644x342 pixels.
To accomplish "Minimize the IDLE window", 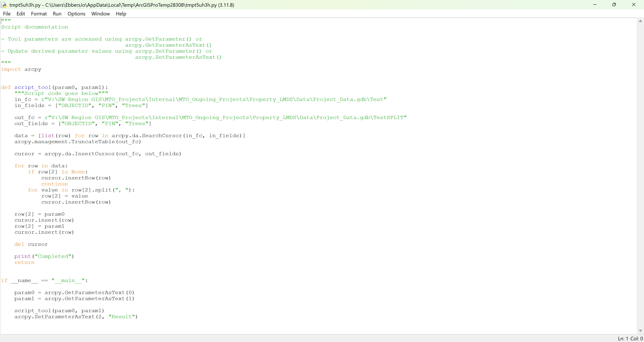I will click(595, 5).
